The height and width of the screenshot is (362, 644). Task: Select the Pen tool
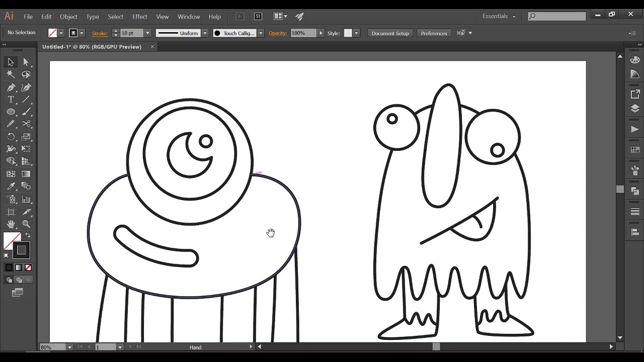[11, 87]
